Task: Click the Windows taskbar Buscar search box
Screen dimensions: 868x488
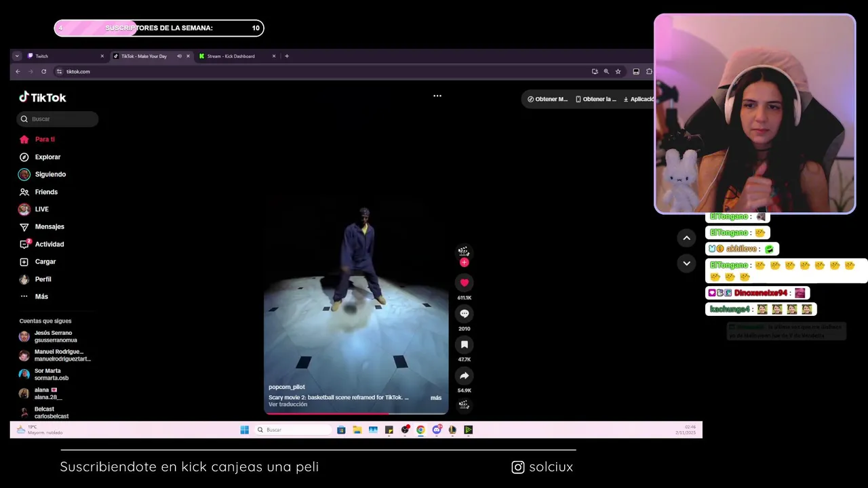Action: [294, 430]
